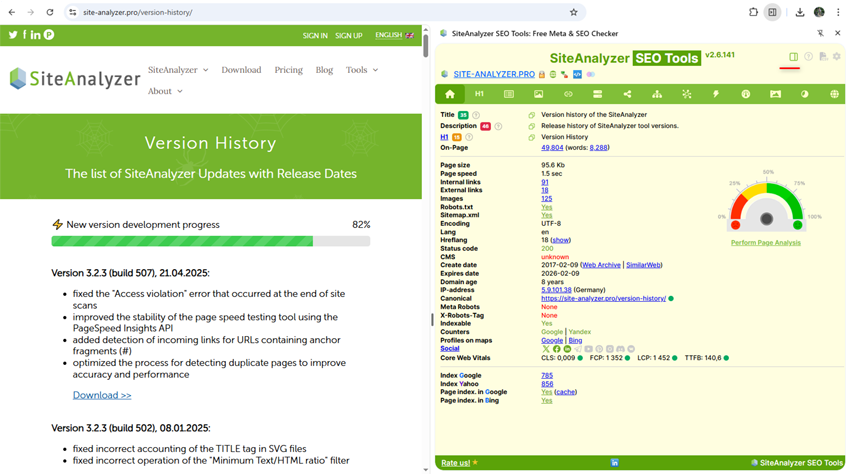
Task: Open the links chain tab icon
Action: (x=568, y=94)
